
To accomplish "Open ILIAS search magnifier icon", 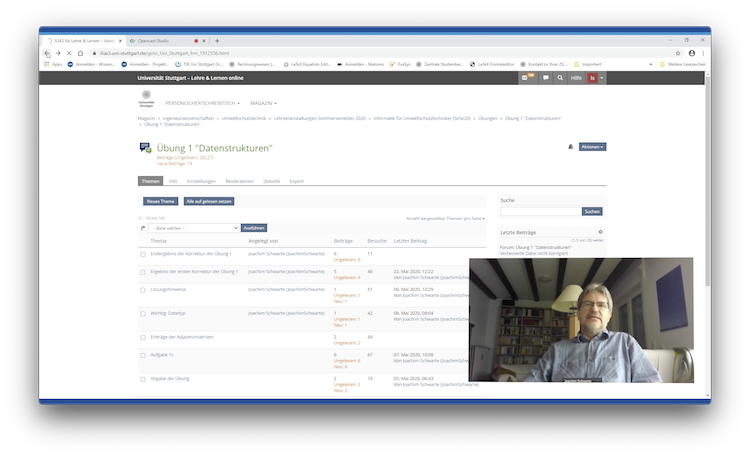I will tap(560, 78).
